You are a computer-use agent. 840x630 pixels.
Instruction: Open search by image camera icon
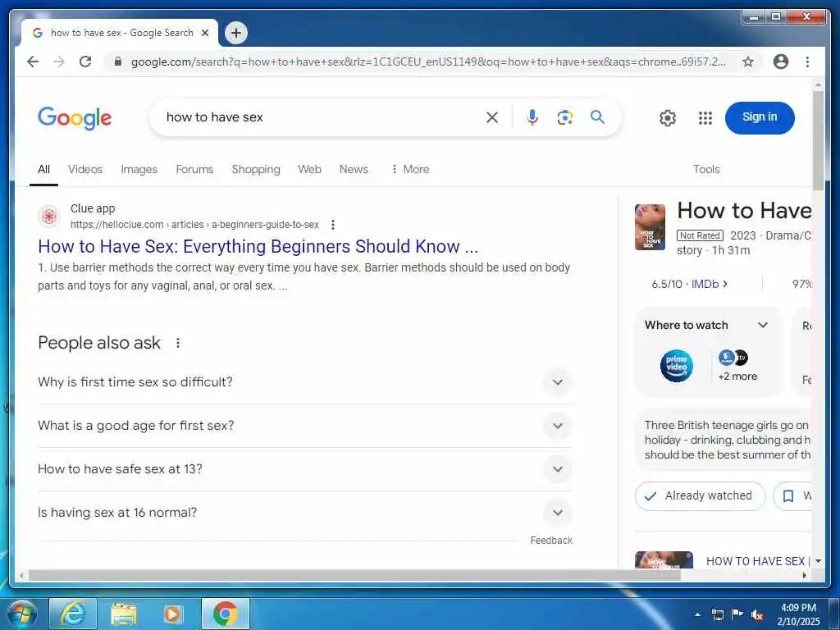pos(564,117)
